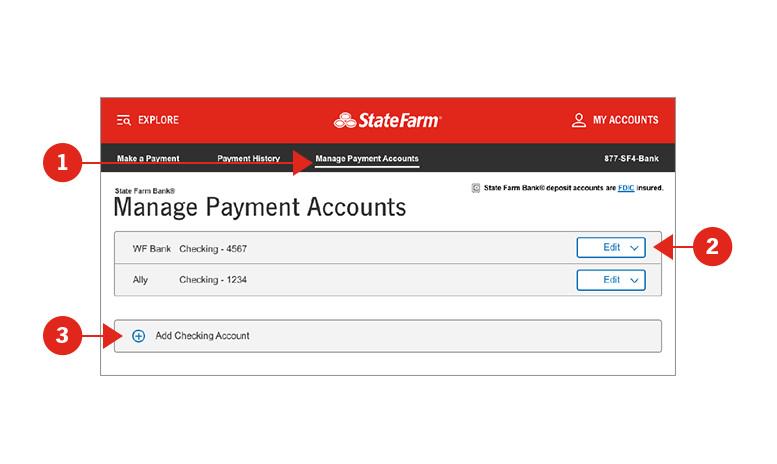Open the FDIC link
This screenshot has width=777, height=464.
(626, 188)
